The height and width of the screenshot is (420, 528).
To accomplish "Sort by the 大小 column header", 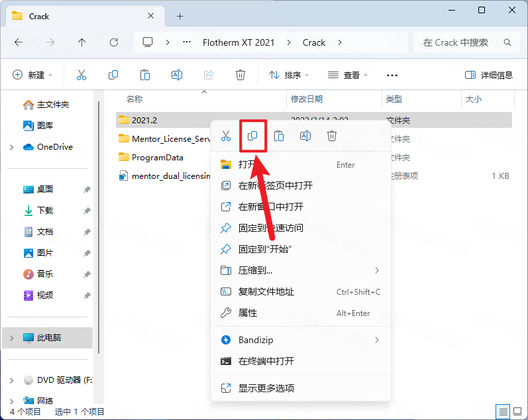I will pyautogui.click(x=473, y=99).
